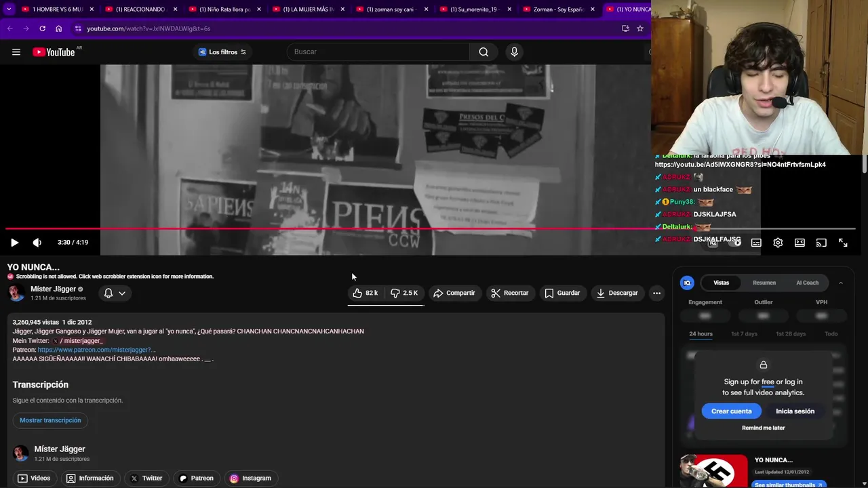Go back in the browser
The image size is (868, 488).
click(9, 28)
